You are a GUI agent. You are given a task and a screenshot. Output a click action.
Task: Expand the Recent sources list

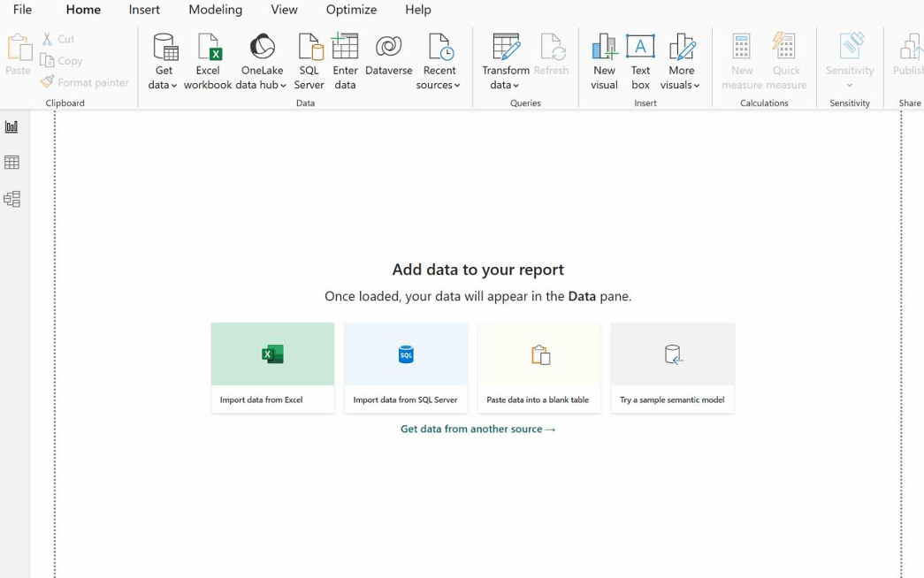tap(439, 62)
